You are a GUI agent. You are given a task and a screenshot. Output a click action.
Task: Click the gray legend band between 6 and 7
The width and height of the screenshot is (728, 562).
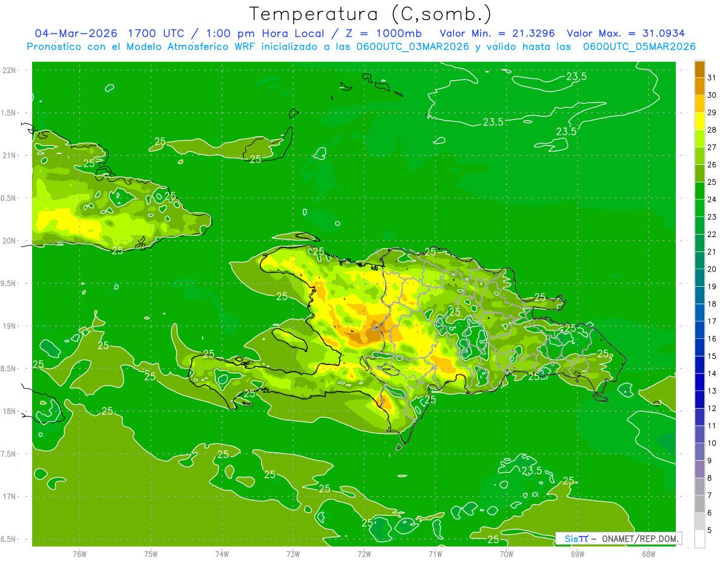tap(699, 504)
